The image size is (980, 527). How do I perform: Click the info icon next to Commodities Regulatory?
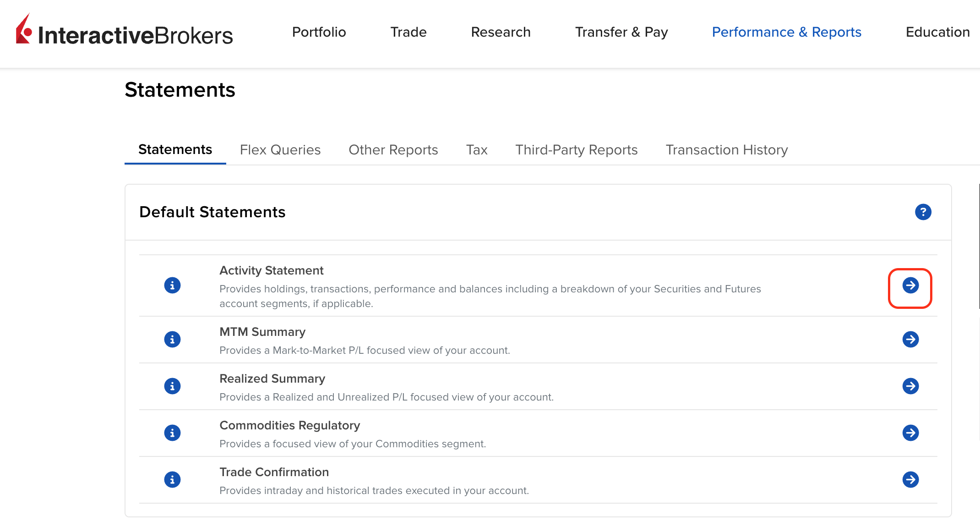pyautogui.click(x=172, y=433)
